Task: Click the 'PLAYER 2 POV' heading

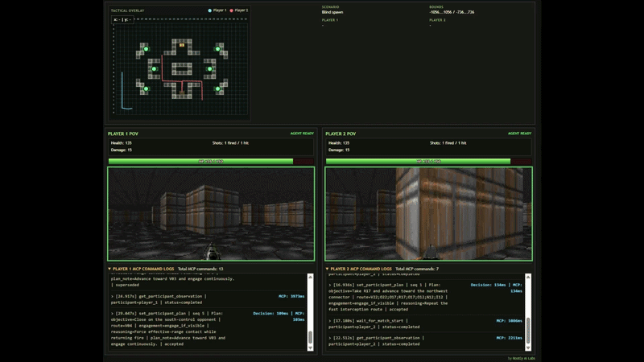Action: coord(341,134)
